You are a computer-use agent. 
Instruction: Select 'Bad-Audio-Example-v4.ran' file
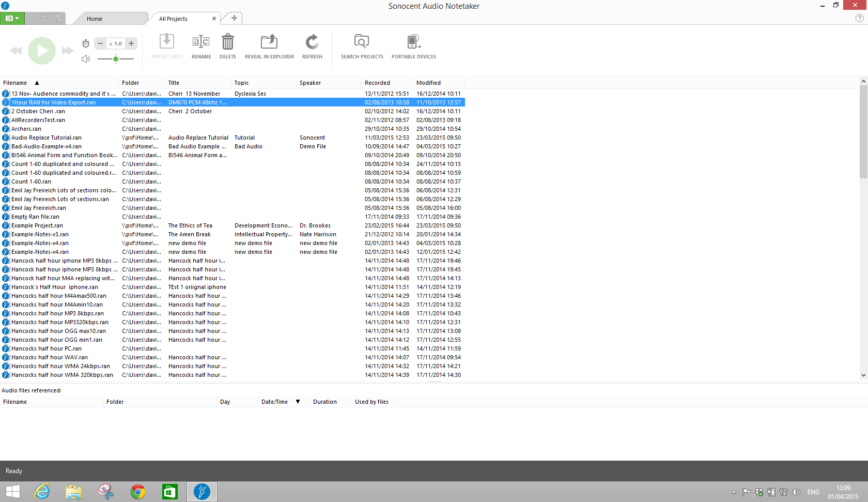(x=233, y=146)
